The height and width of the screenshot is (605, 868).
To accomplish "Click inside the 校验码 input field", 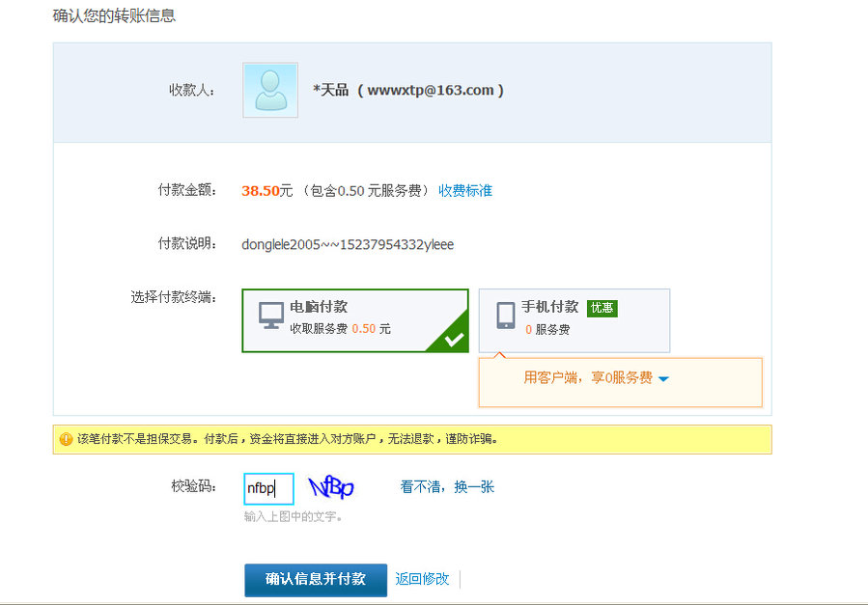I will (266, 488).
